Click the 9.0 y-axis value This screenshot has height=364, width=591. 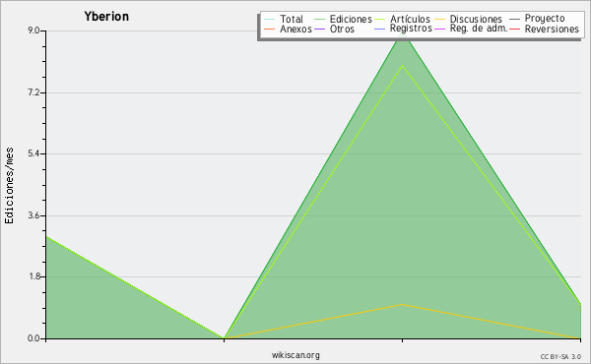(33, 30)
